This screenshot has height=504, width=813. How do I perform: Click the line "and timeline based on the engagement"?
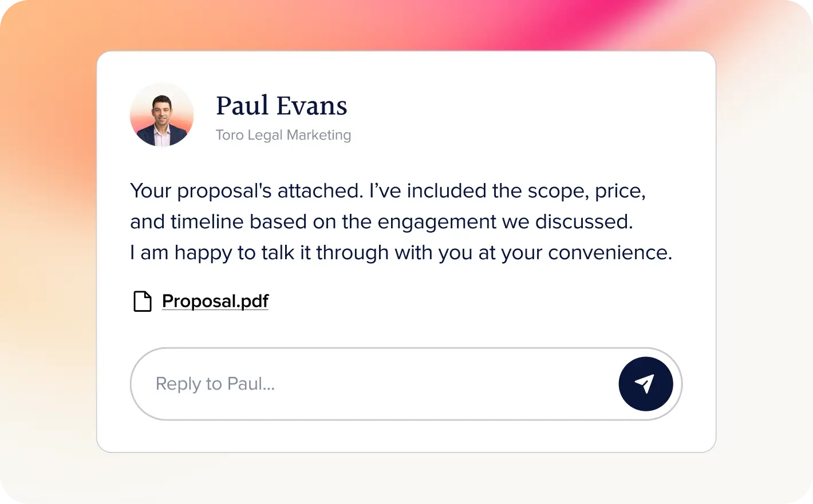click(x=381, y=222)
